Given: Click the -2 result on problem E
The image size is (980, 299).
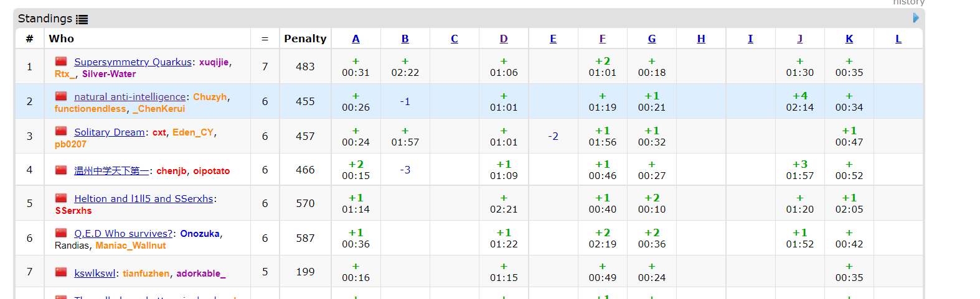Looking at the screenshot, I should [553, 136].
